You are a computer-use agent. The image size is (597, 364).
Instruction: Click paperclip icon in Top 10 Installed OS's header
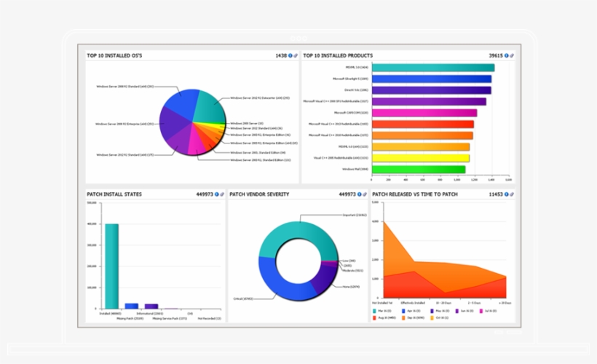(296, 55)
